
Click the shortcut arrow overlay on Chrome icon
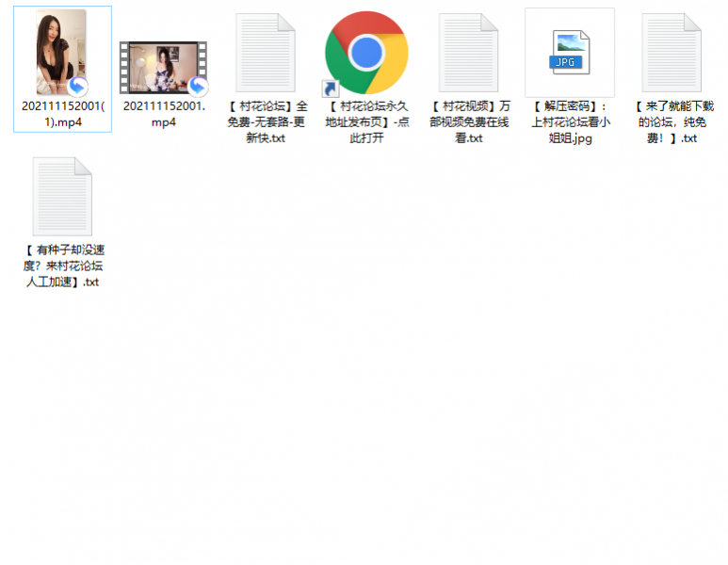click(331, 89)
